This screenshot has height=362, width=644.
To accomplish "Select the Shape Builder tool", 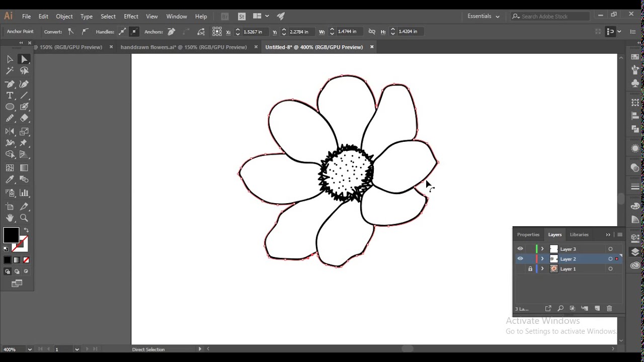I will tap(10, 154).
